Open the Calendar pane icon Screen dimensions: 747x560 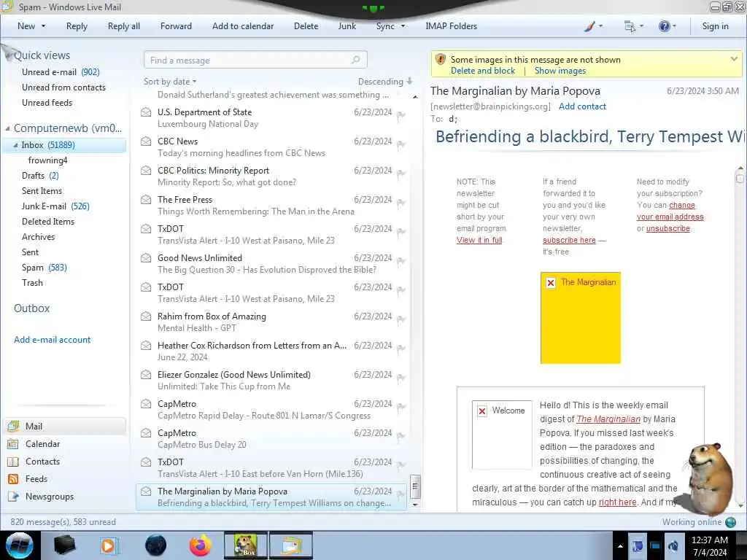click(13, 444)
